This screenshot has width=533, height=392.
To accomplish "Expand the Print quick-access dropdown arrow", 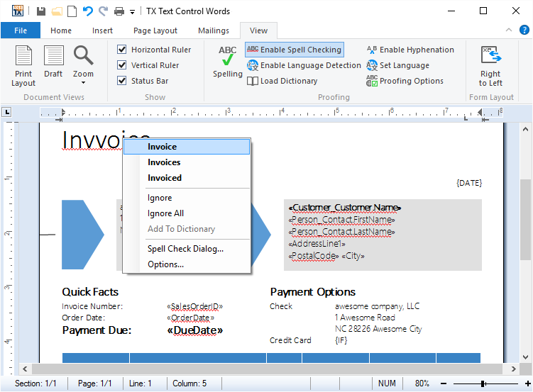I will [132, 12].
